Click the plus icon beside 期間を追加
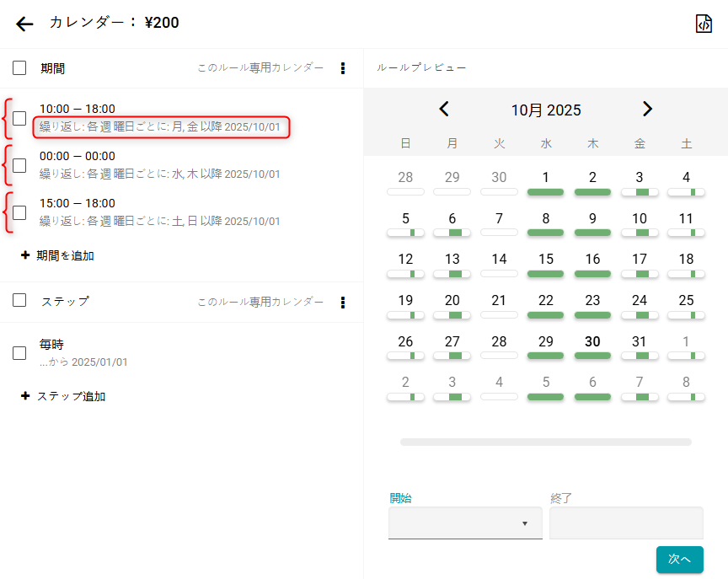 pos(25,255)
